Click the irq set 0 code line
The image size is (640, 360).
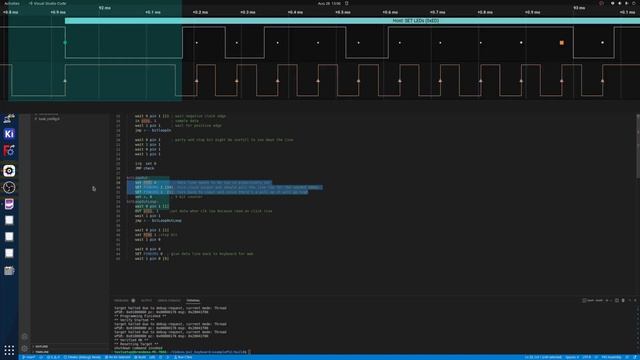tap(145, 163)
